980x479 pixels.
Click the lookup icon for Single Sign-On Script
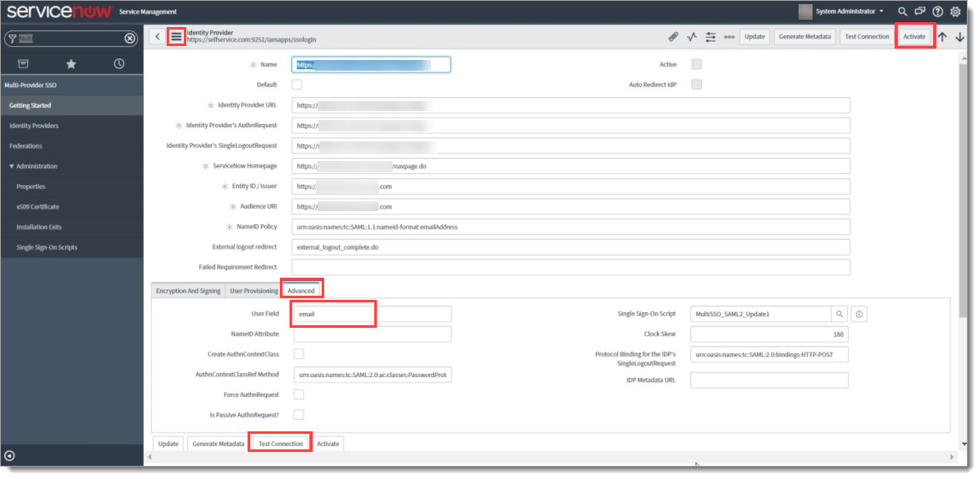(839, 314)
